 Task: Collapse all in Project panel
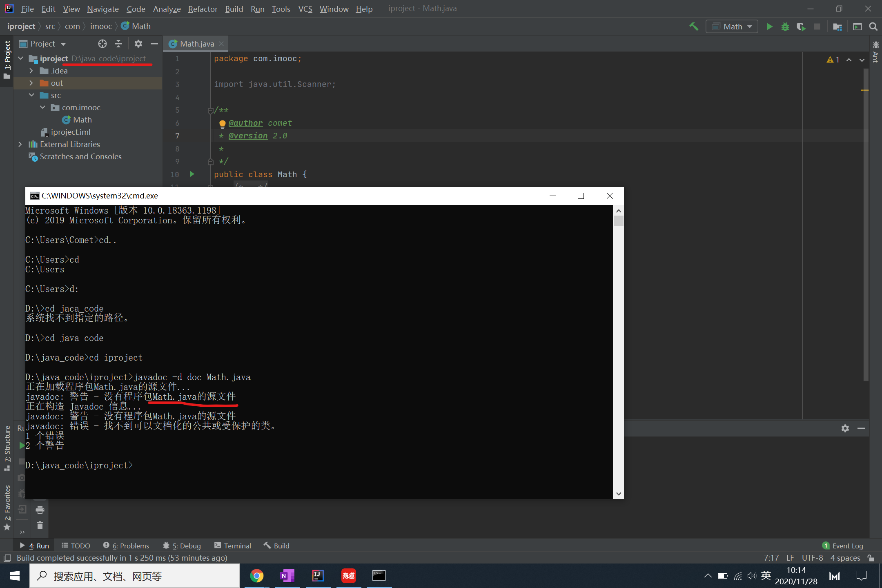(118, 44)
